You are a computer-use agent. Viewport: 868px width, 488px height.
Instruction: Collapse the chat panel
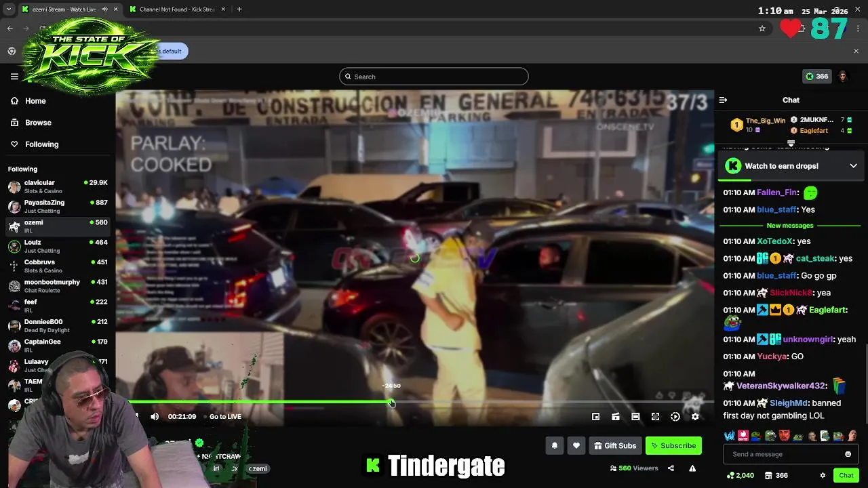(723, 100)
